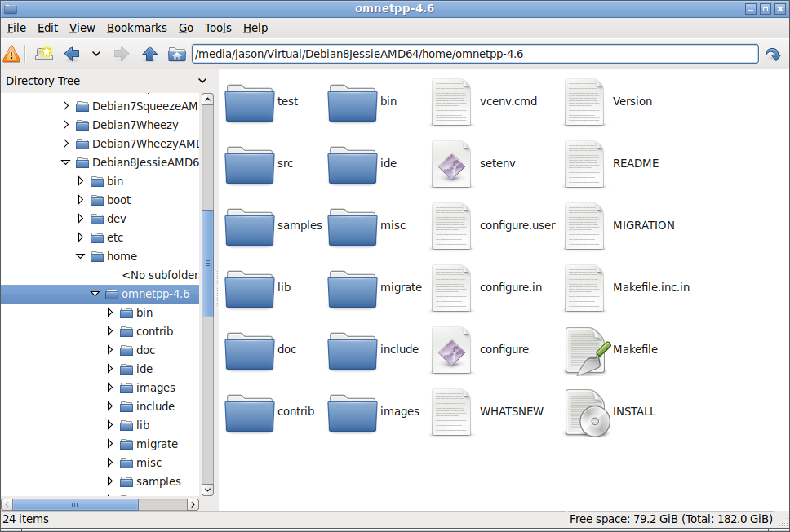Select the README file icon
The width and height of the screenshot is (790, 532).
tap(584, 164)
